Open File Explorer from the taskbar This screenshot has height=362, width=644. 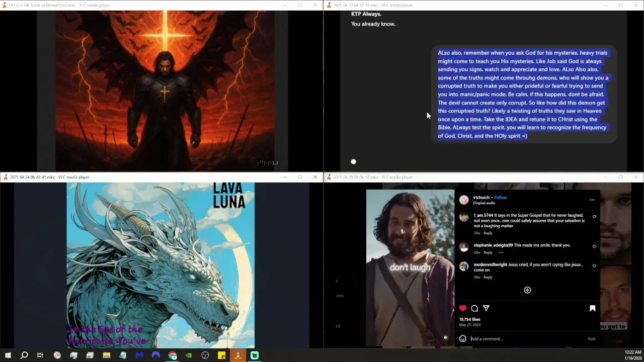(106, 355)
